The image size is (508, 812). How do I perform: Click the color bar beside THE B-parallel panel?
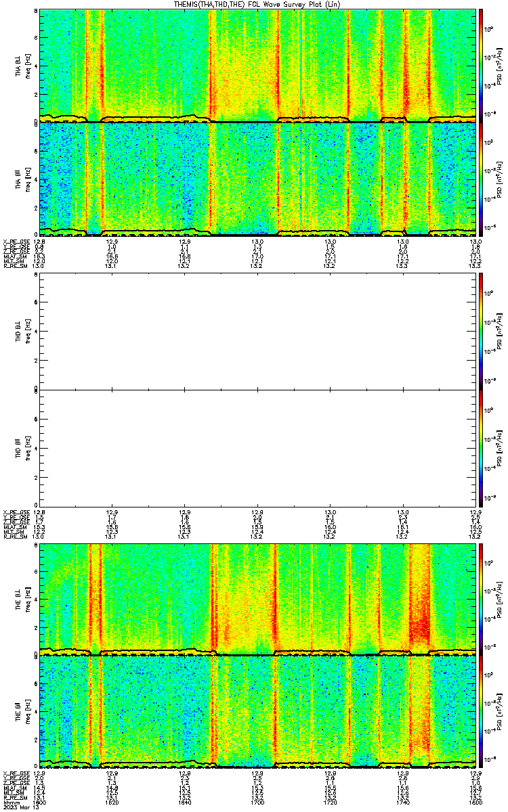click(481, 712)
